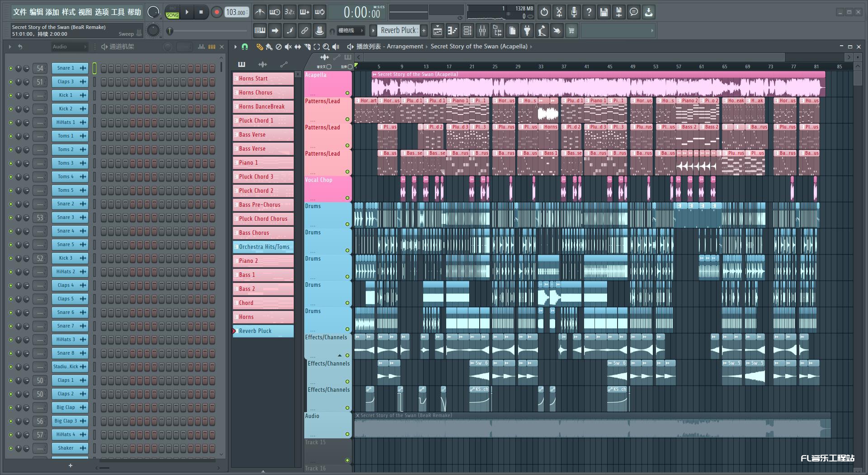Select the playlist delete tool
868x475 pixels.
point(278,47)
